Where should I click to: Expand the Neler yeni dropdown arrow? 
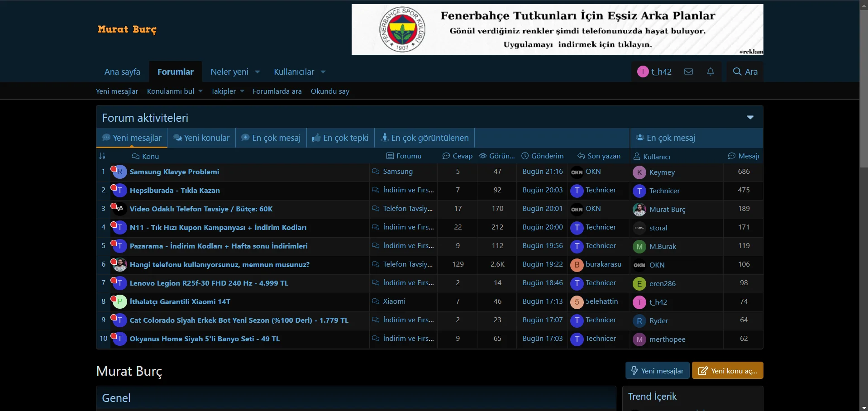pyautogui.click(x=258, y=72)
